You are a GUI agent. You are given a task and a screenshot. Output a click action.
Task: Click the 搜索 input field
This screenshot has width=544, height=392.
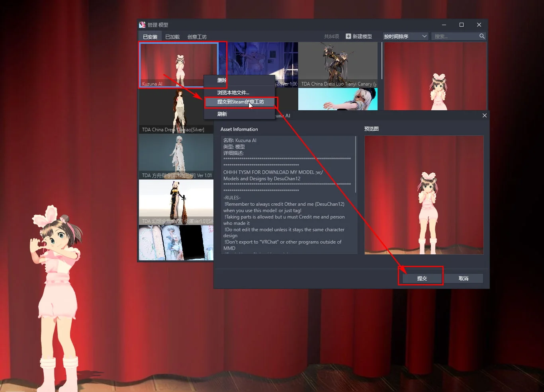tap(455, 36)
